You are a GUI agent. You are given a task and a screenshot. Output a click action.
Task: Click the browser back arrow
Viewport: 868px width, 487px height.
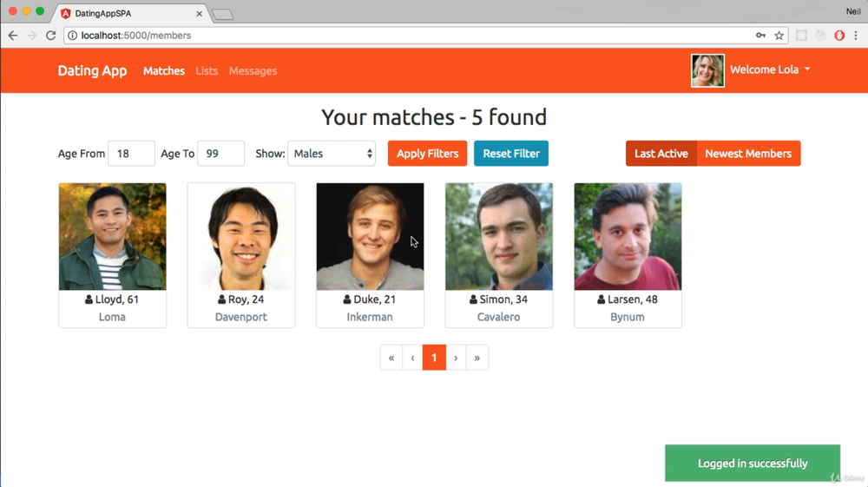pyautogui.click(x=13, y=36)
